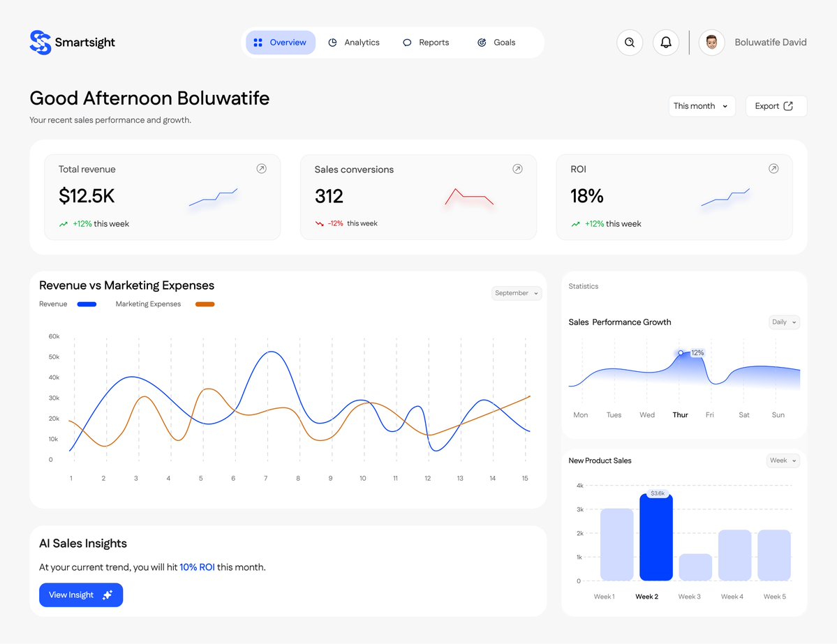Toggle the Overview grid view icon
Image resolution: width=837 pixels, height=644 pixels.
260,43
